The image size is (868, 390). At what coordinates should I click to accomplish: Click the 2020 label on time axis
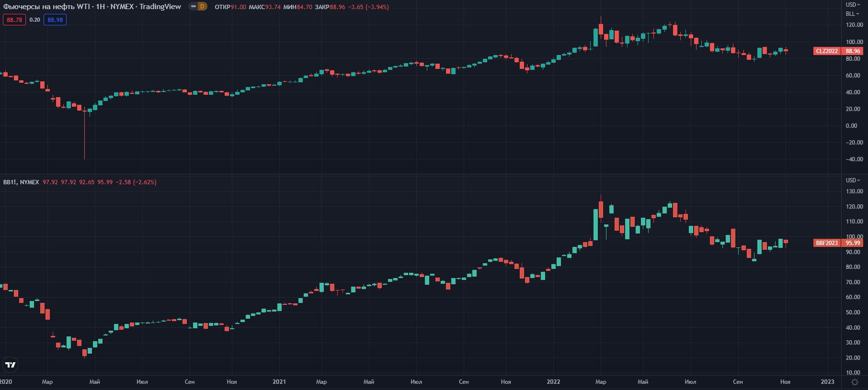point(6,382)
